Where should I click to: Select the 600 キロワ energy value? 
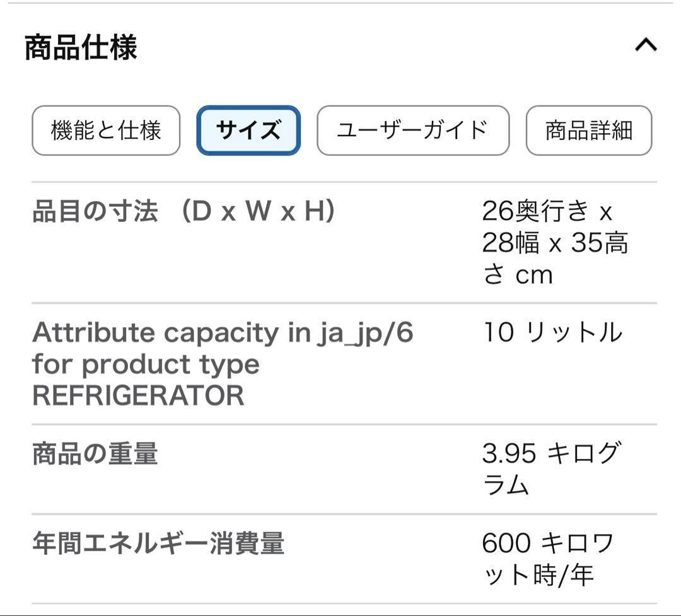tap(547, 543)
